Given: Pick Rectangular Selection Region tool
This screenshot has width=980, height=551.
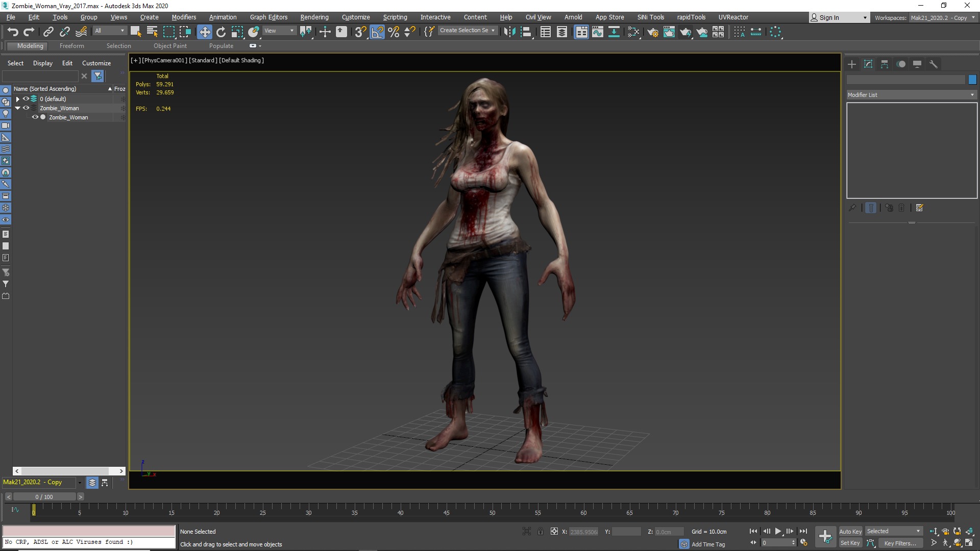Looking at the screenshot, I should click(x=168, y=32).
